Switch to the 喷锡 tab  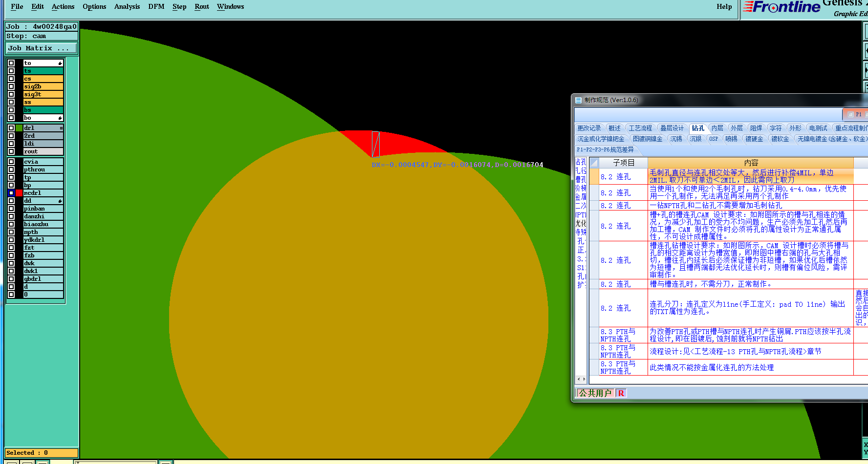[731, 139]
